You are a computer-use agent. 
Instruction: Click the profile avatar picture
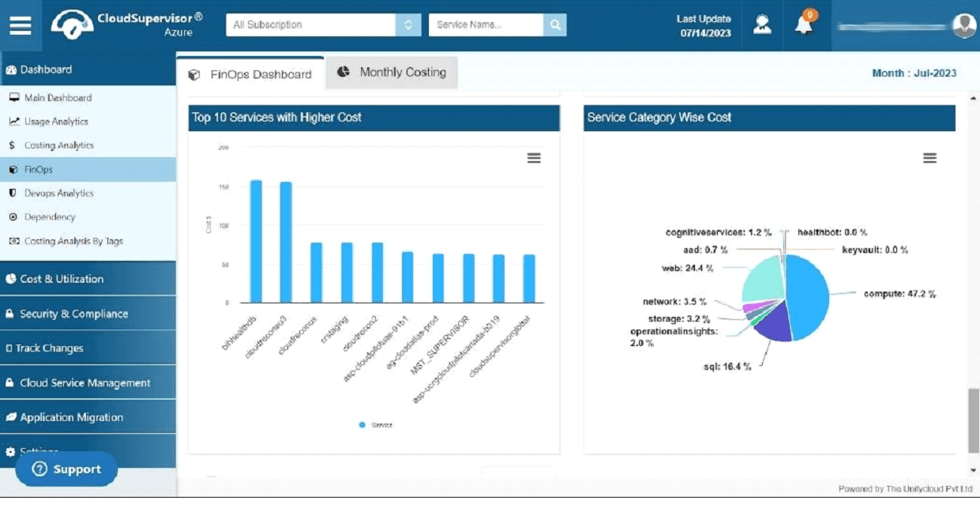click(x=964, y=25)
